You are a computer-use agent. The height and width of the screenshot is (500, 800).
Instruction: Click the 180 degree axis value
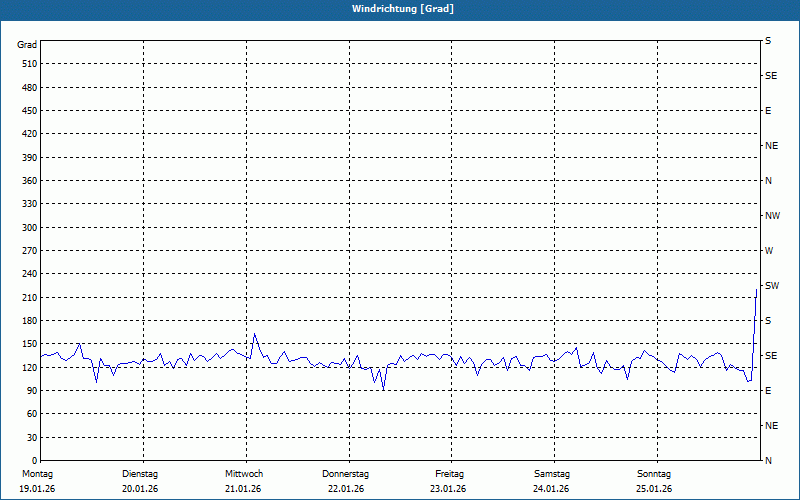click(30, 321)
